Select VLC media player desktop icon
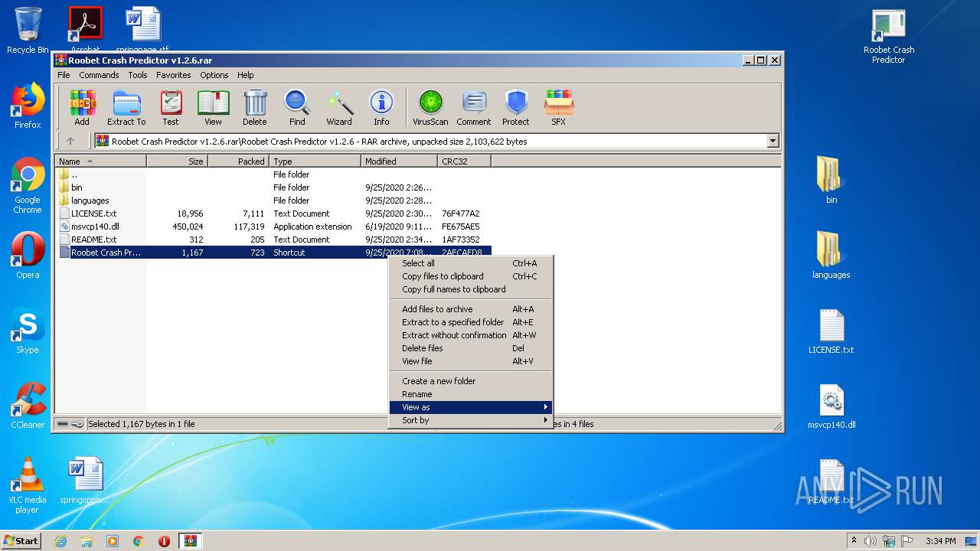 (x=28, y=485)
